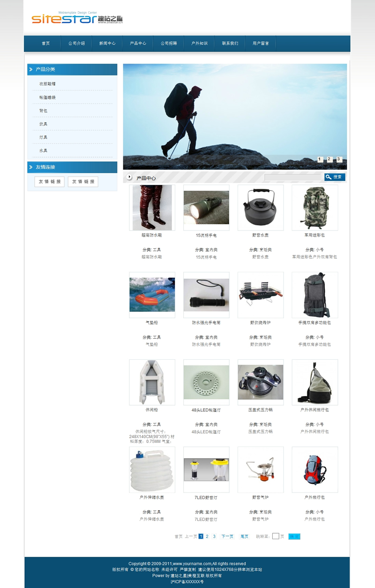Viewport: 375px width, 588px height.
Task: Focus the product search text field
Action: pyautogui.click(x=292, y=177)
